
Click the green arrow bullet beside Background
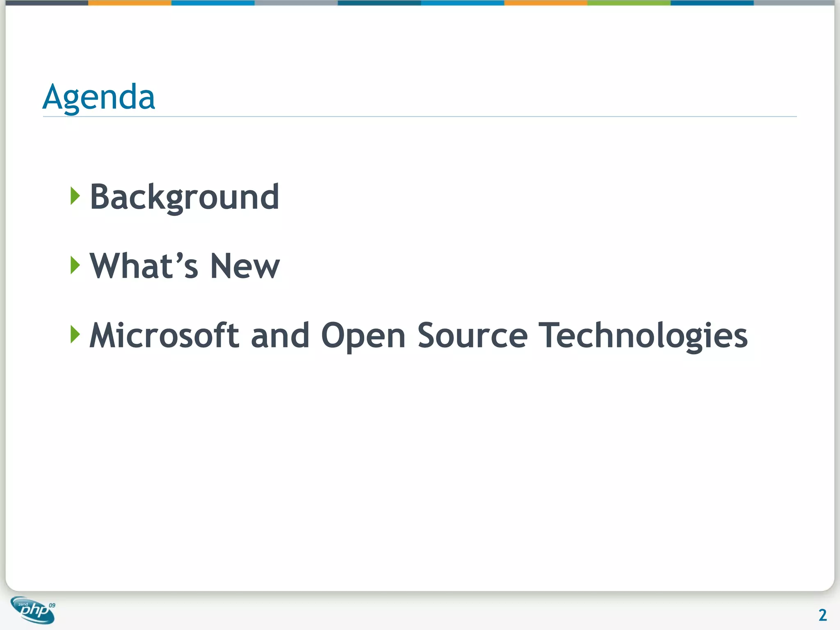tap(75, 196)
